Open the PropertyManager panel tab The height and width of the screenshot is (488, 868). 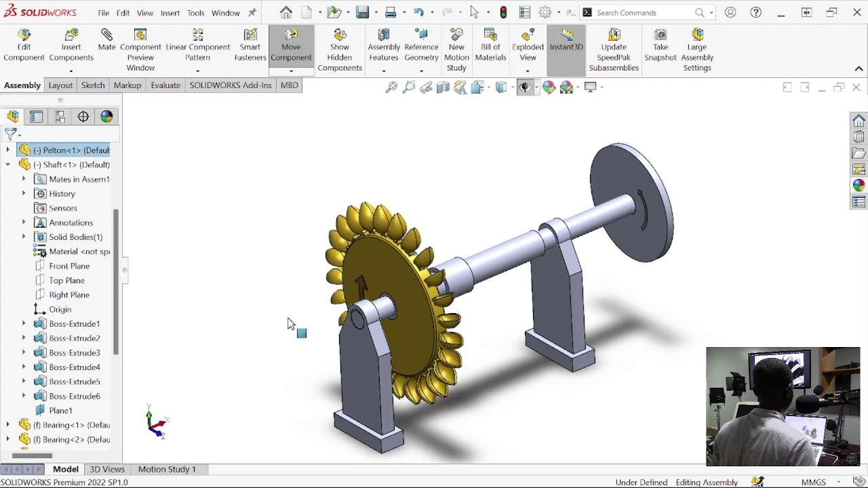click(x=37, y=117)
